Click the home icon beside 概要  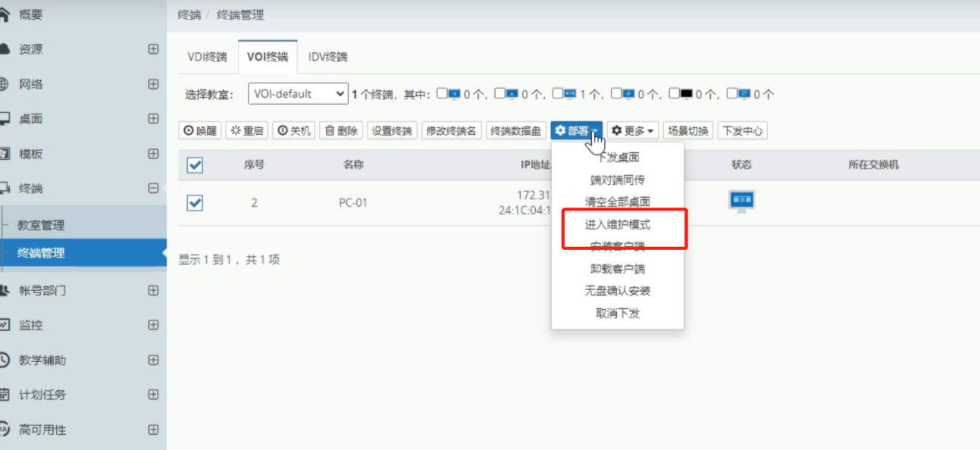point(5,14)
